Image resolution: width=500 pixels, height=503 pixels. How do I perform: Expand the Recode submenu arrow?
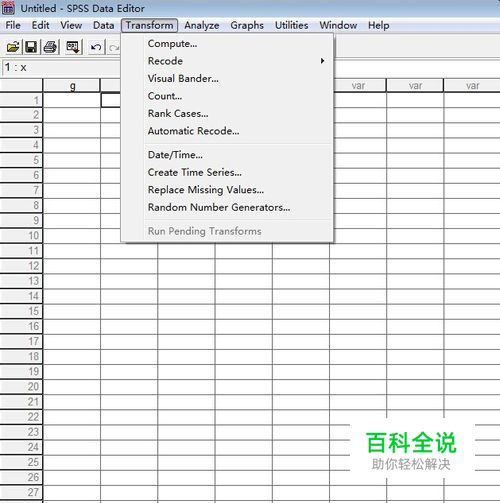(x=322, y=61)
